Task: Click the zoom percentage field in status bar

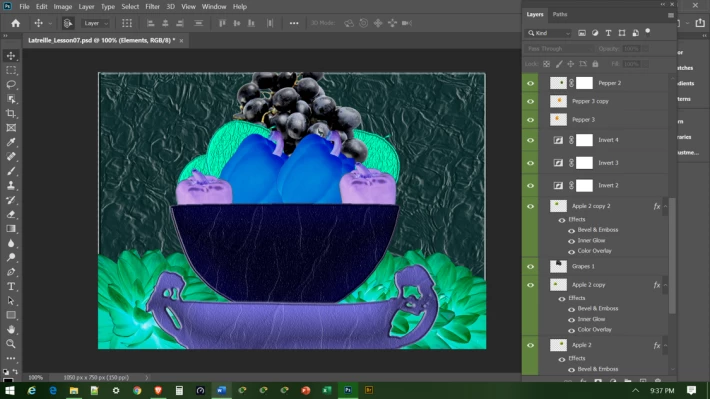Action: pos(35,377)
